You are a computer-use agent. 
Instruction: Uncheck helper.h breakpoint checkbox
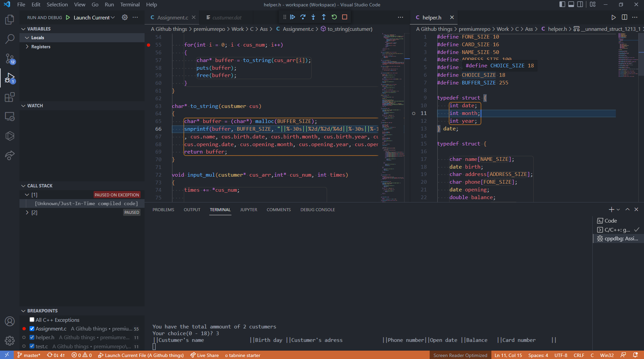32,337
